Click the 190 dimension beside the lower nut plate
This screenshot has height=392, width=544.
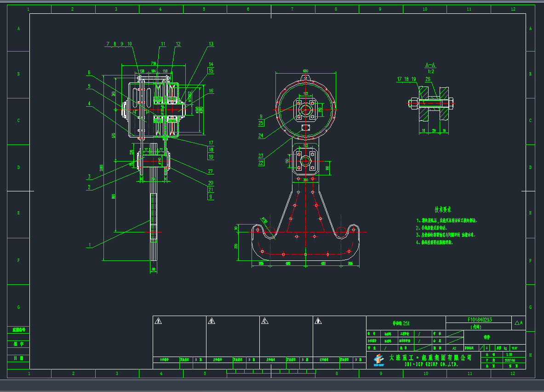pos(327,168)
